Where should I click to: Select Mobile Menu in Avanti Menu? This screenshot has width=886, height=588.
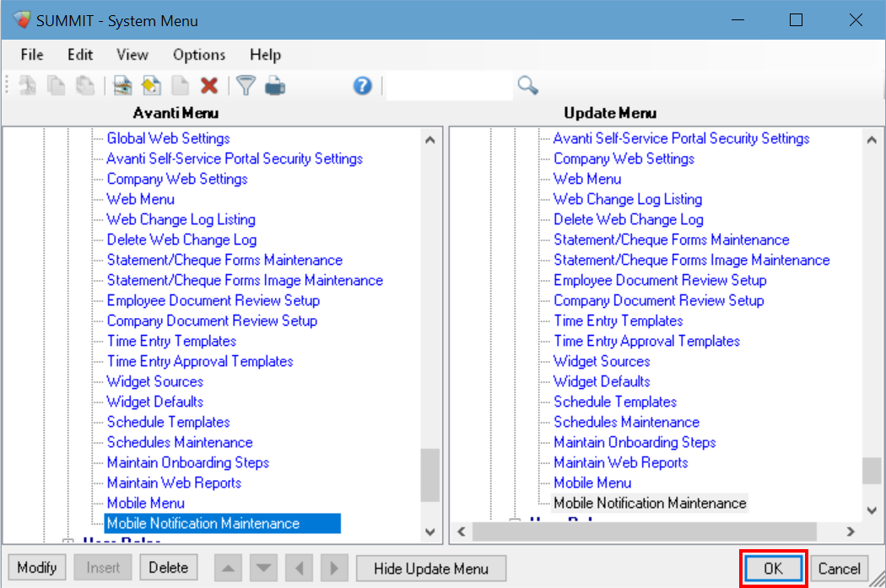(145, 504)
